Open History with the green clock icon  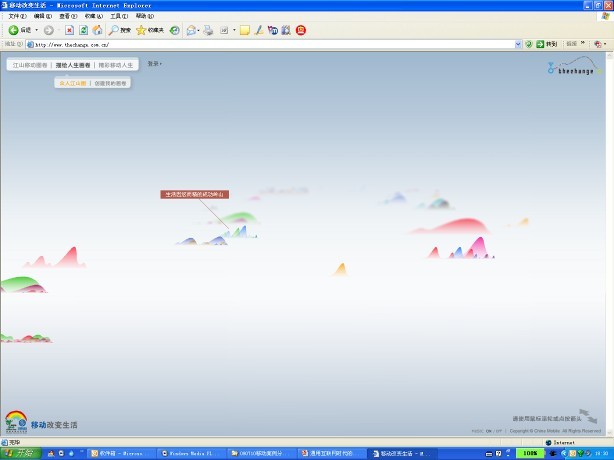point(175,30)
